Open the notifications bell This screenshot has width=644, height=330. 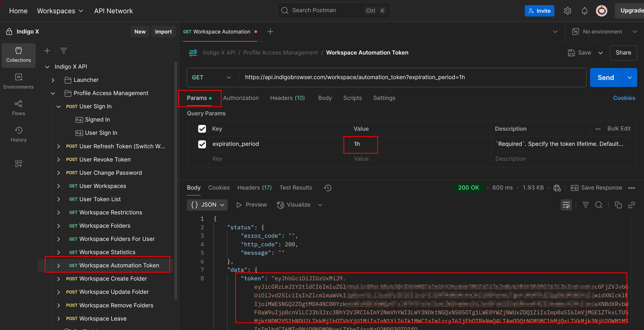click(x=584, y=11)
